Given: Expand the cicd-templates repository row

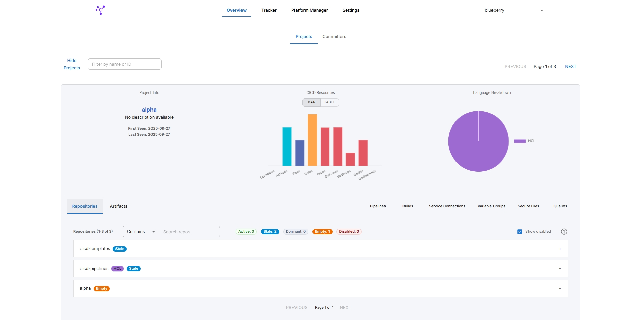Looking at the screenshot, I should tap(560, 249).
